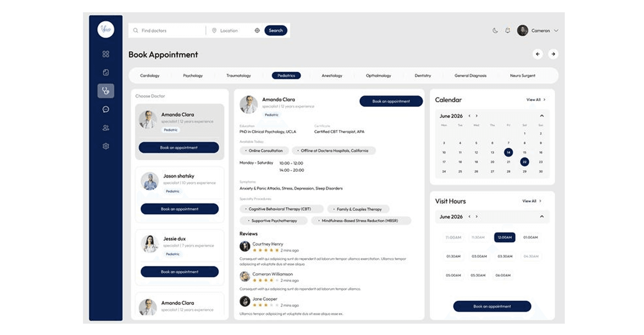Pick calendar date 15
This screenshot has height=335, width=644.
(x=524, y=152)
